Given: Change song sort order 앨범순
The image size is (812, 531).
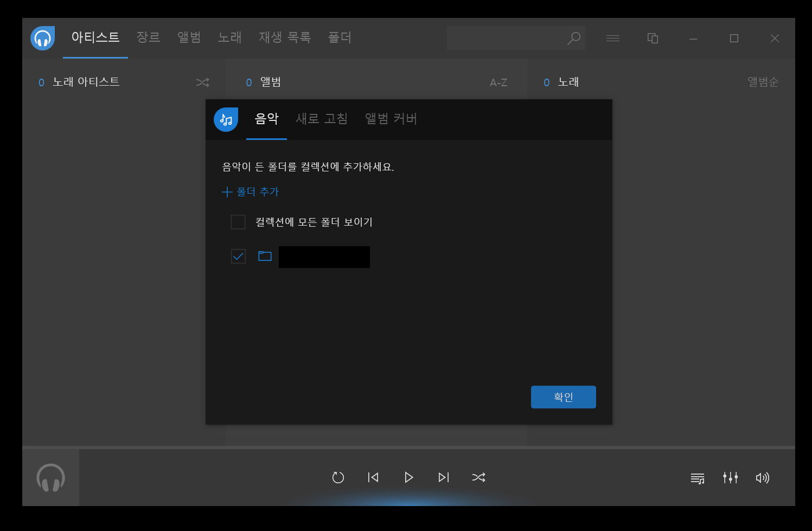Looking at the screenshot, I should click(x=763, y=82).
